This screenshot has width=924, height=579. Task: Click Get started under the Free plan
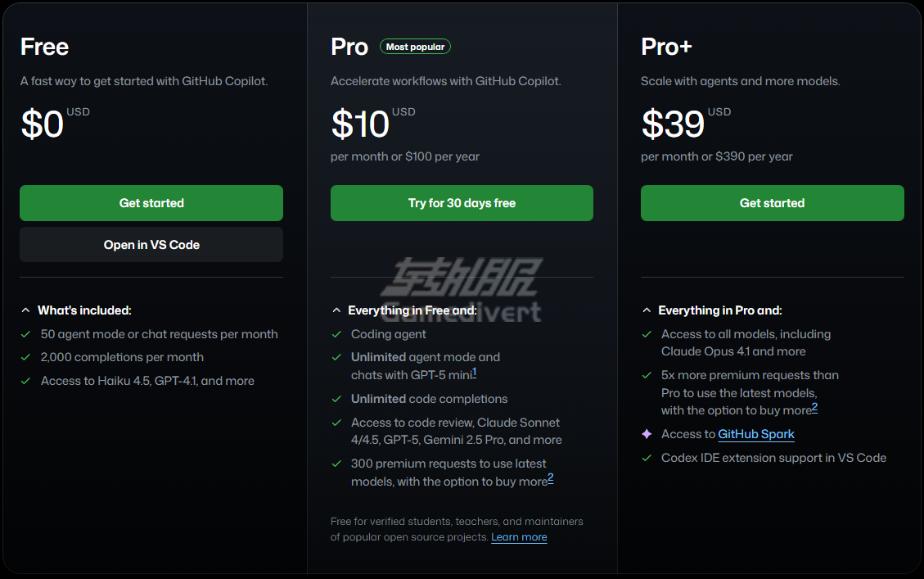tap(151, 203)
